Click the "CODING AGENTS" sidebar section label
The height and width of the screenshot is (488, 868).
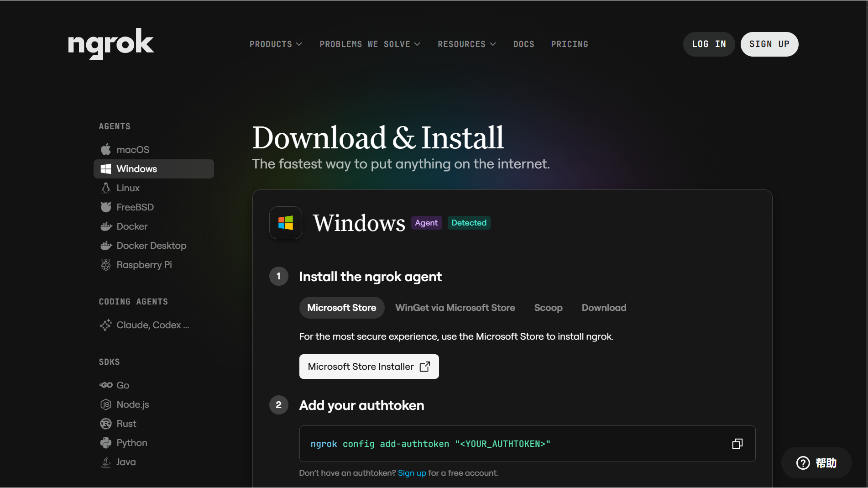133,302
